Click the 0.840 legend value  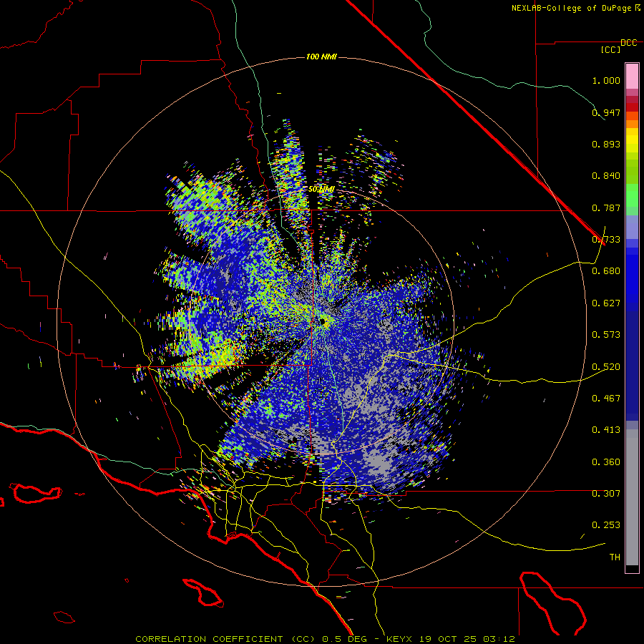click(x=606, y=176)
